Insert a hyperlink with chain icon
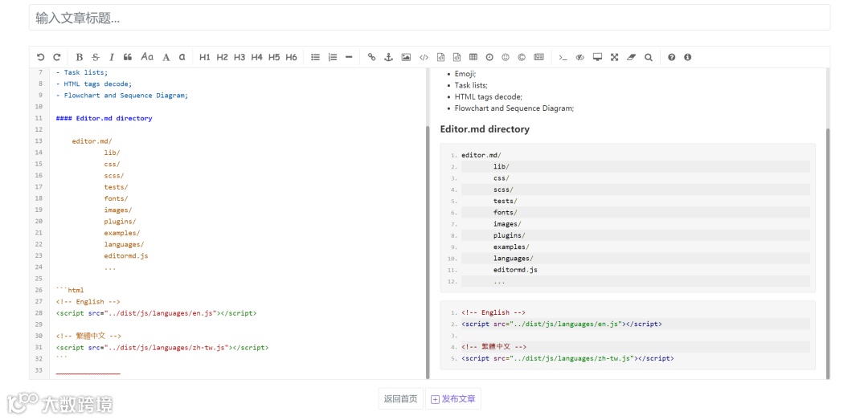Image resolution: width=868 pixels, height=420 pixels. 372,57
